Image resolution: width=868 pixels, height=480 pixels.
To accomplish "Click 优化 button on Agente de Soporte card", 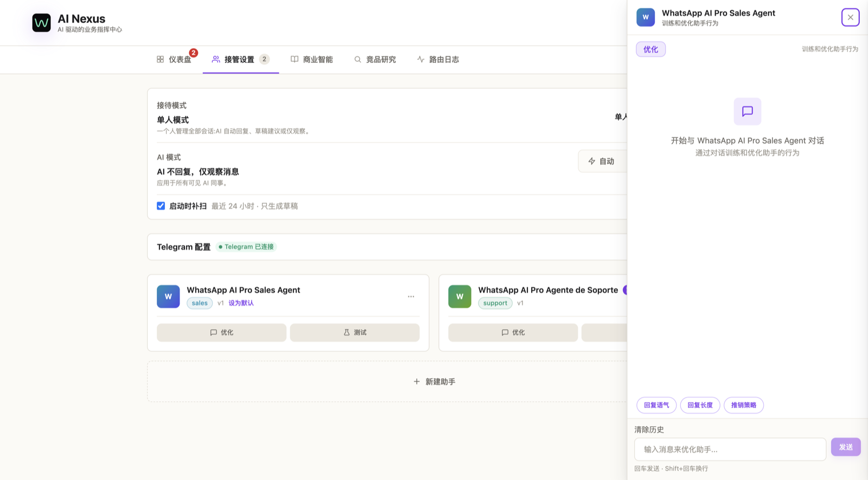I will click(x=513, y=332).
